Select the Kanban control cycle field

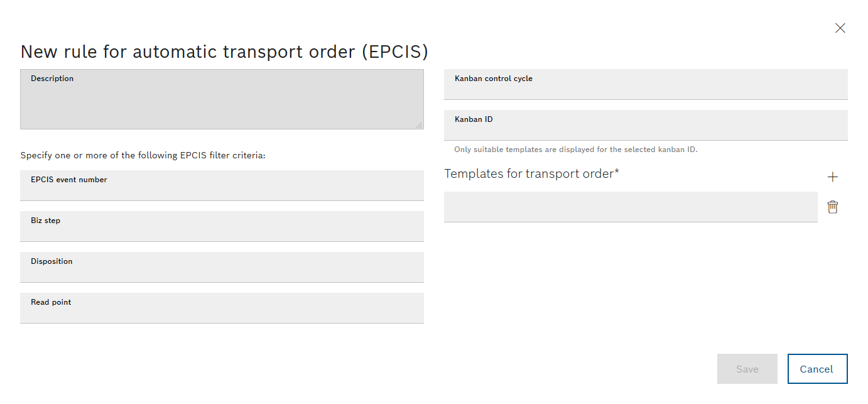pyautogui.click(x=646, y=84)
